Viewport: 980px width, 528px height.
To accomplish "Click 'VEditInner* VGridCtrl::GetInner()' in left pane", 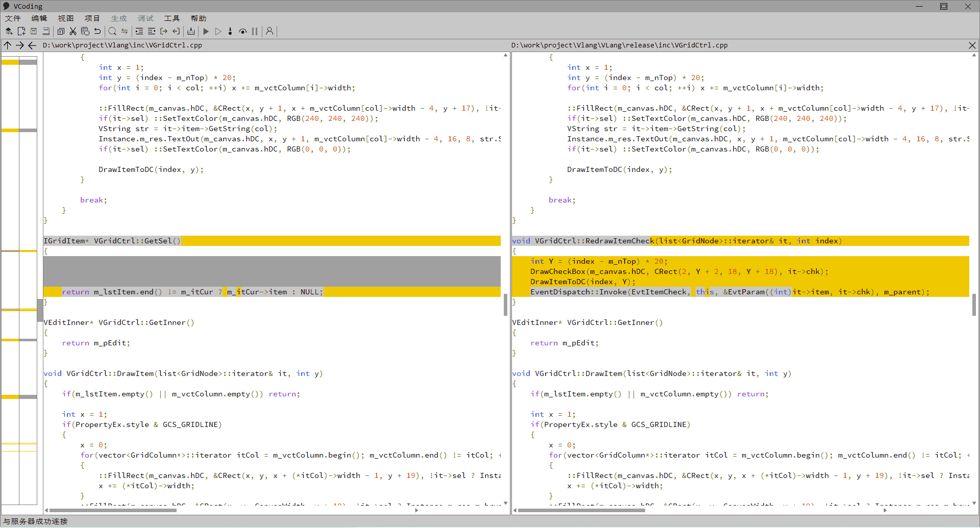I will [119, 322].
